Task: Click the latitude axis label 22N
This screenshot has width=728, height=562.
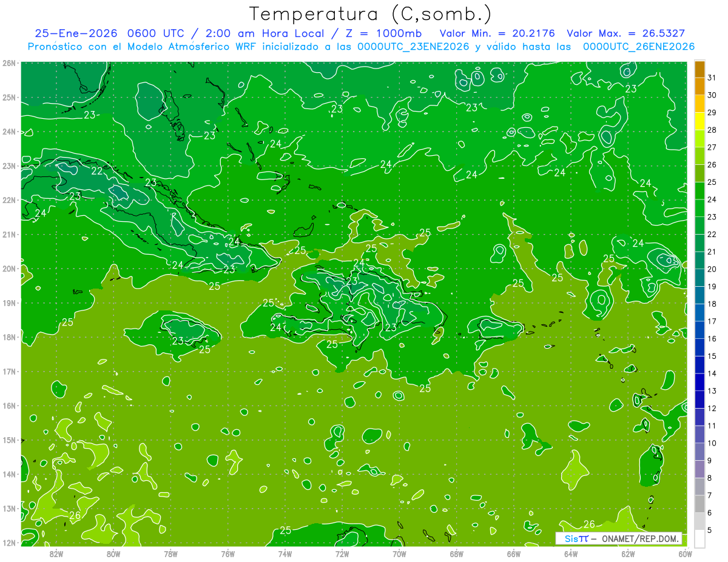Action: 8,200
